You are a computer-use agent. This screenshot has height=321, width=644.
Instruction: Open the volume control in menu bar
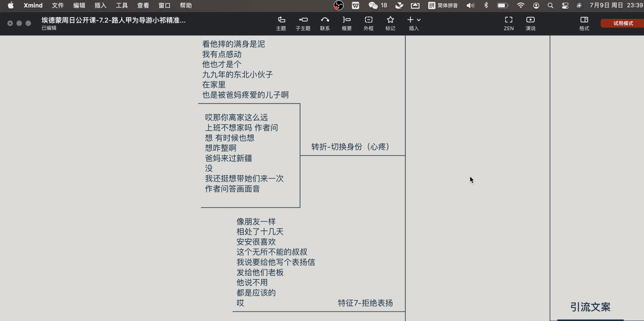[470, 5]
